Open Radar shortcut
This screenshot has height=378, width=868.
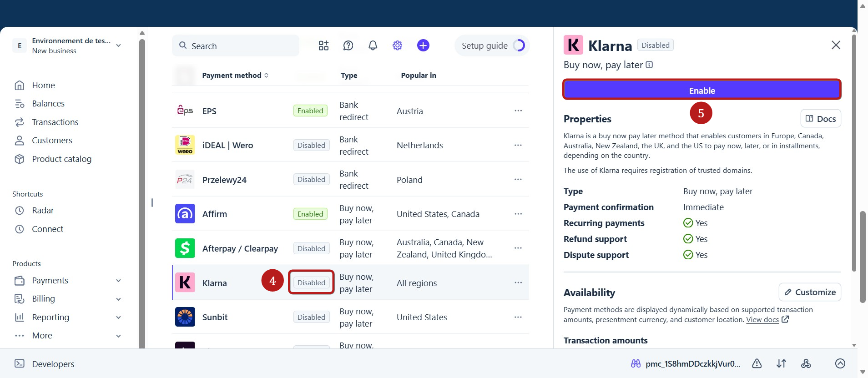(x=43, y=210)
